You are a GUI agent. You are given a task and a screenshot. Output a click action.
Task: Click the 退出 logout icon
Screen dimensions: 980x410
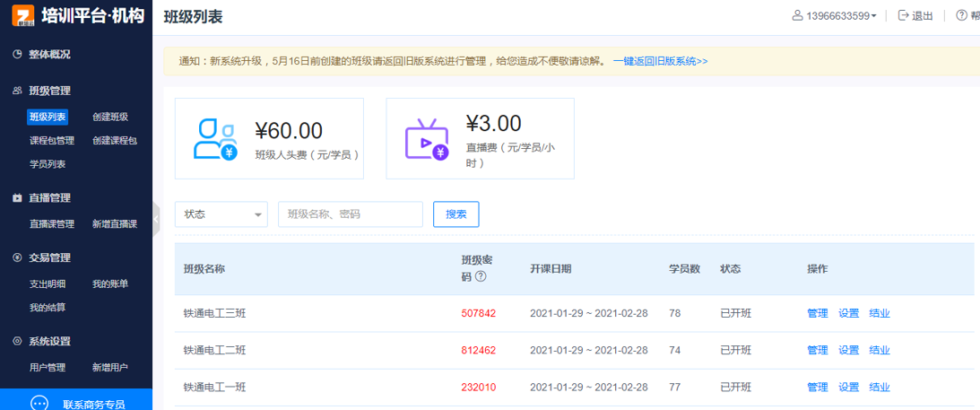903,15
